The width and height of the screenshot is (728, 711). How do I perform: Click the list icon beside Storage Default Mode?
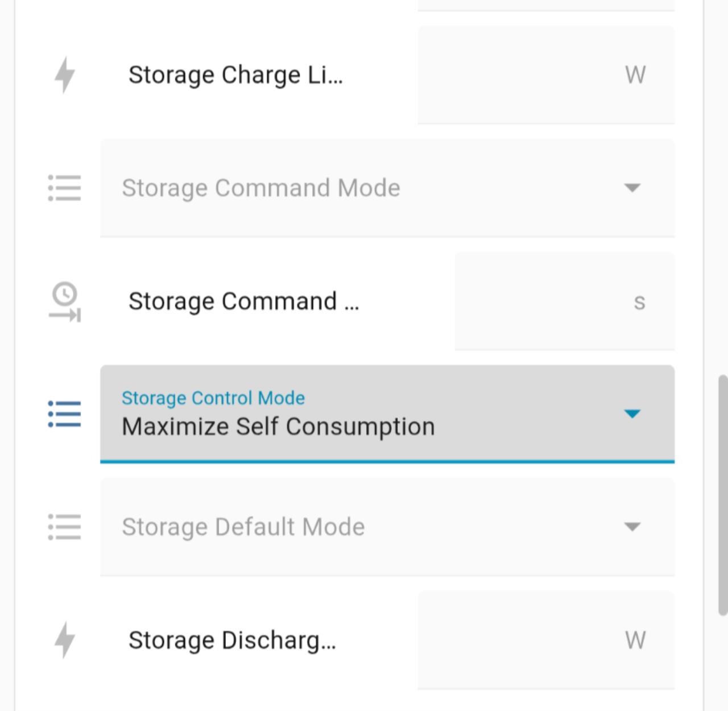[x=65, y=527]
